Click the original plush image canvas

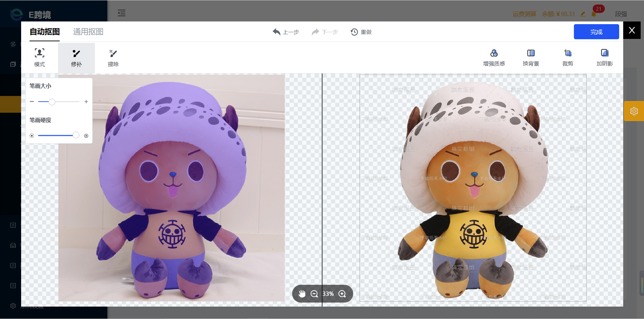tap(172, 188)
